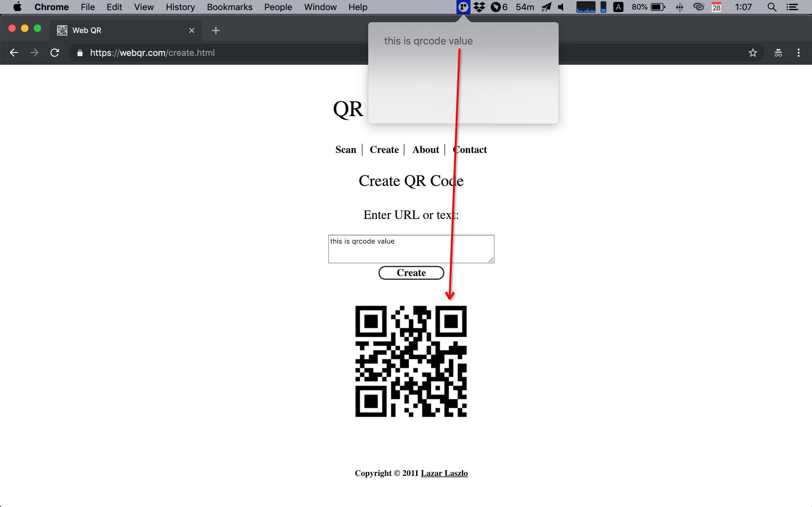
Task: Open the Bookmarks menu
Action: tap(230, 7)
